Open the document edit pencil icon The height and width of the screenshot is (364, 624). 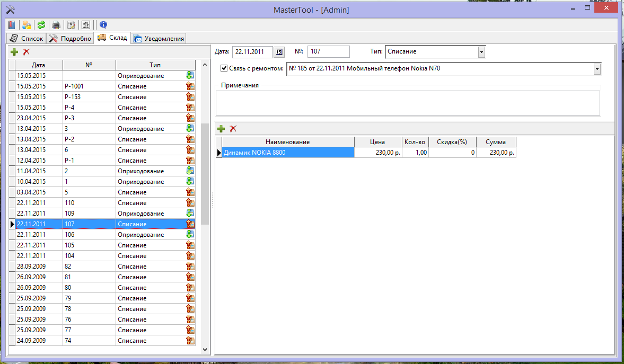71,25
